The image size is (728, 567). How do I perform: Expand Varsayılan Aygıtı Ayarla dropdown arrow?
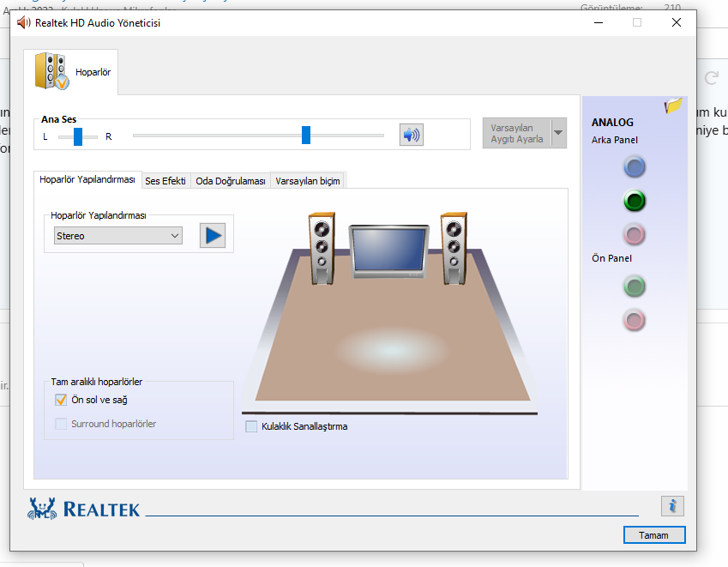[558, 133]
